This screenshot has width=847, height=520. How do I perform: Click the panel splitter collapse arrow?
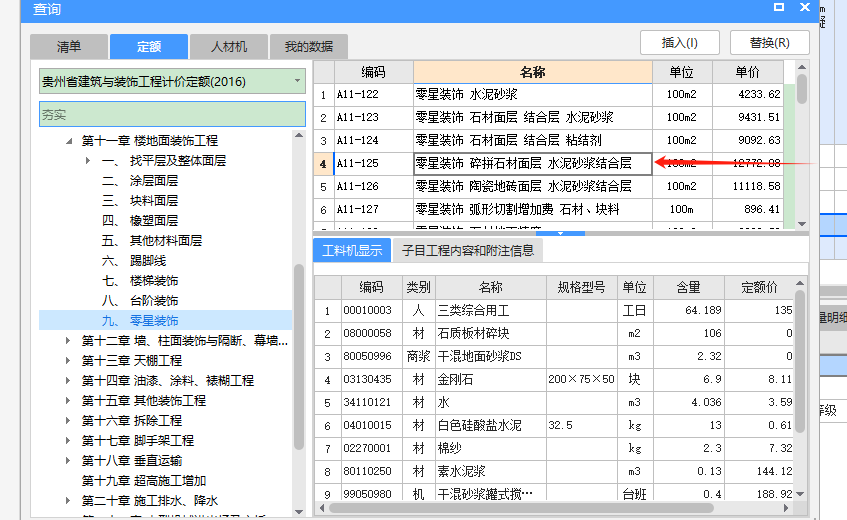point(561,233)
